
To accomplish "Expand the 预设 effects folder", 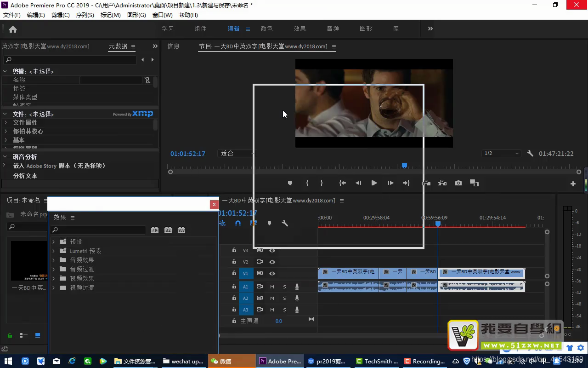I will [x=54, y=241].
